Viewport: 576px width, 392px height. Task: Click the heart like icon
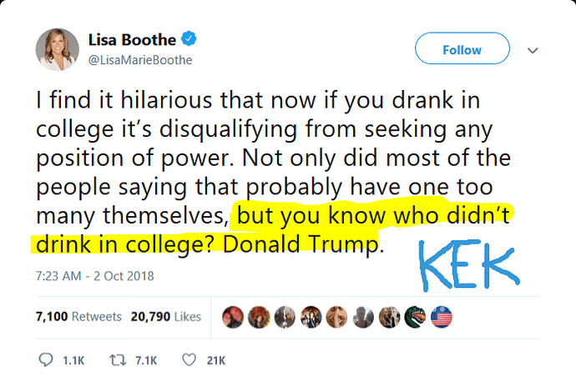[x=189, y=360]
